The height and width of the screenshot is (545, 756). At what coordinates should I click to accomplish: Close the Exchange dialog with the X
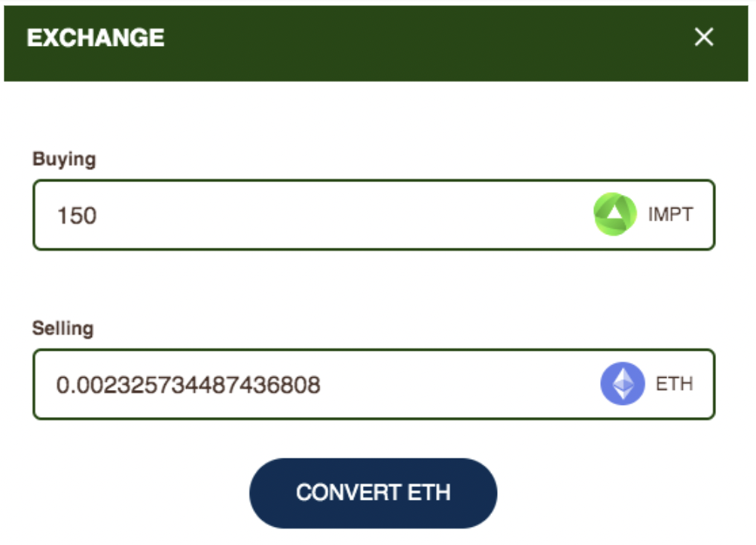click(703, 37)
